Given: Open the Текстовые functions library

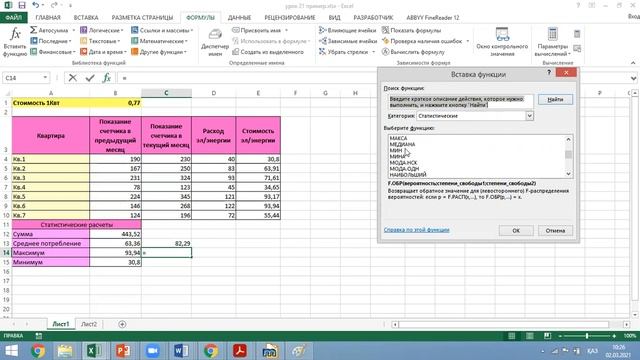Looking at the screenshot, I should (x=100, y=41).
